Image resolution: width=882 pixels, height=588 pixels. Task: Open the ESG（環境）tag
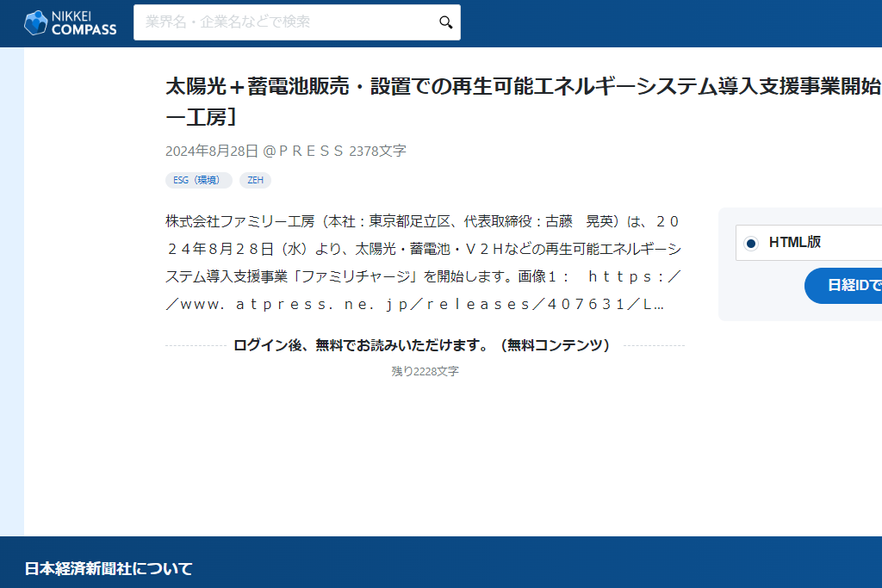click(199, 180)
